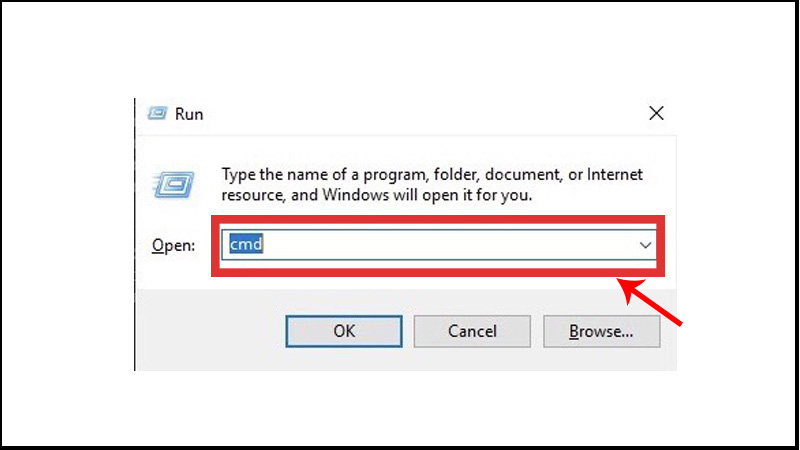Click the "Open:" label
The width and height of the screenshot is (800, 450).
click(x=173, y=245)
